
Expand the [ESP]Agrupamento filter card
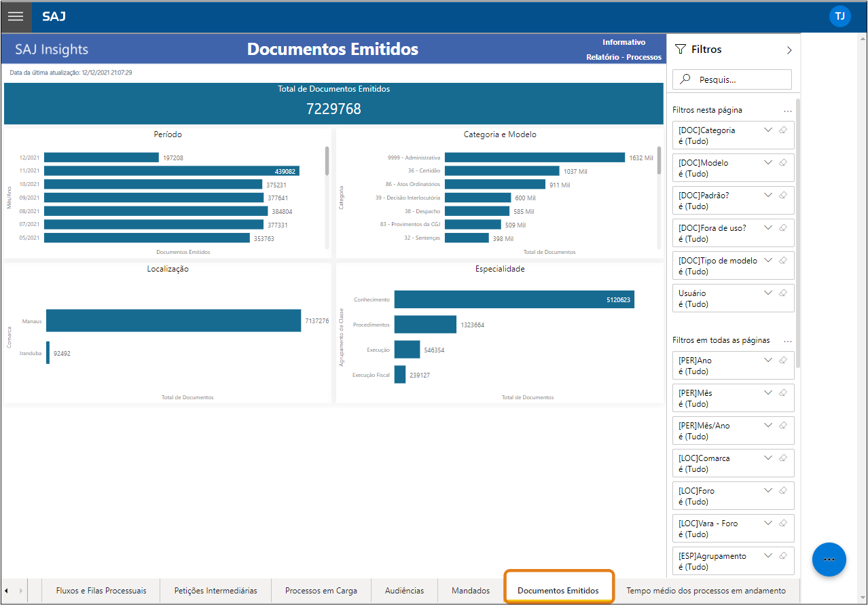pos(768,555)
